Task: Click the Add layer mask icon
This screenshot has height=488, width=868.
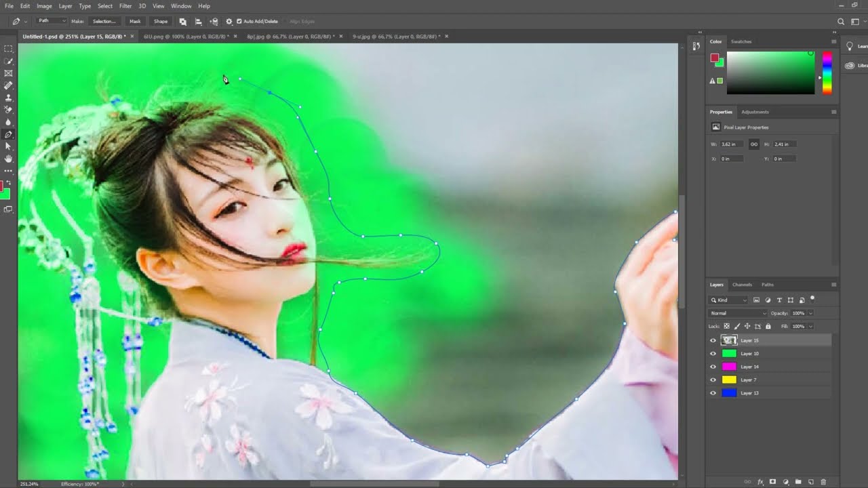Action: tap(772, 482)
